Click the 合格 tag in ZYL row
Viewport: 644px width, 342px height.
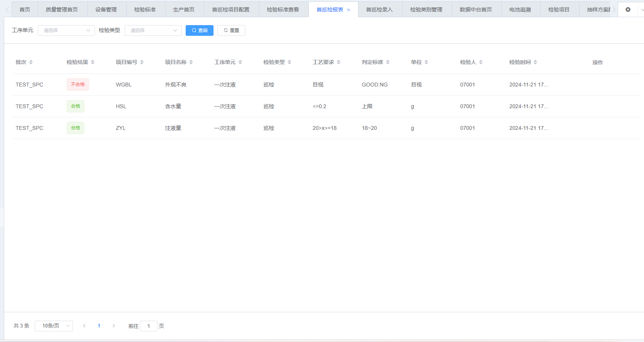tap(75, 128)
